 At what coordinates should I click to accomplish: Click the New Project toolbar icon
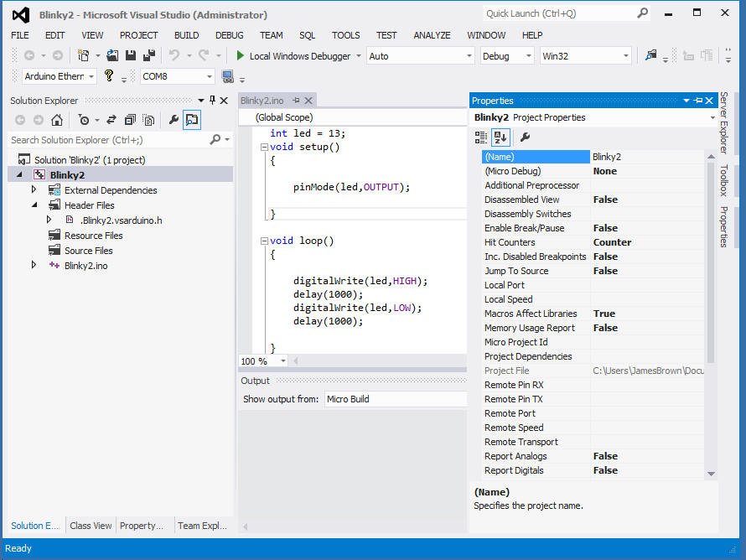click(83, 55)
